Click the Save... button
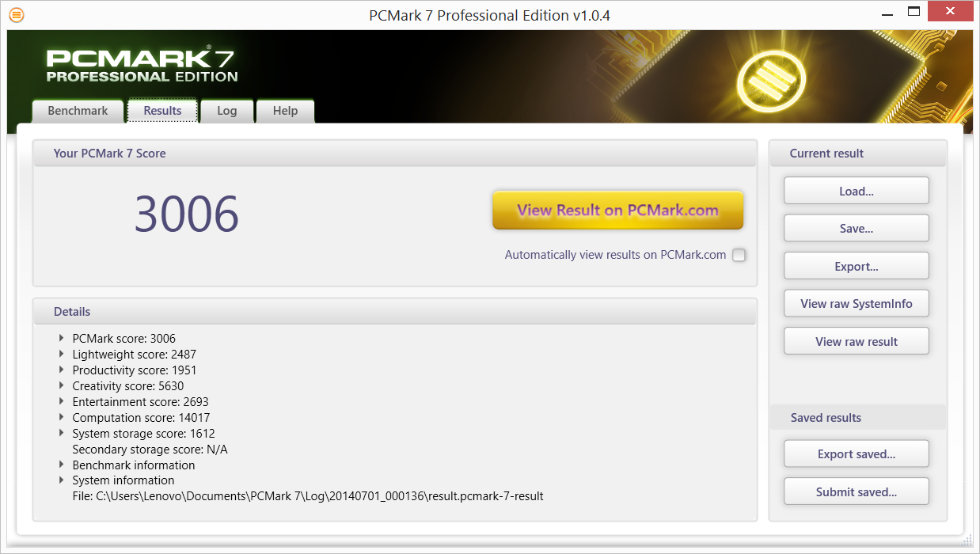 [857, 228]
